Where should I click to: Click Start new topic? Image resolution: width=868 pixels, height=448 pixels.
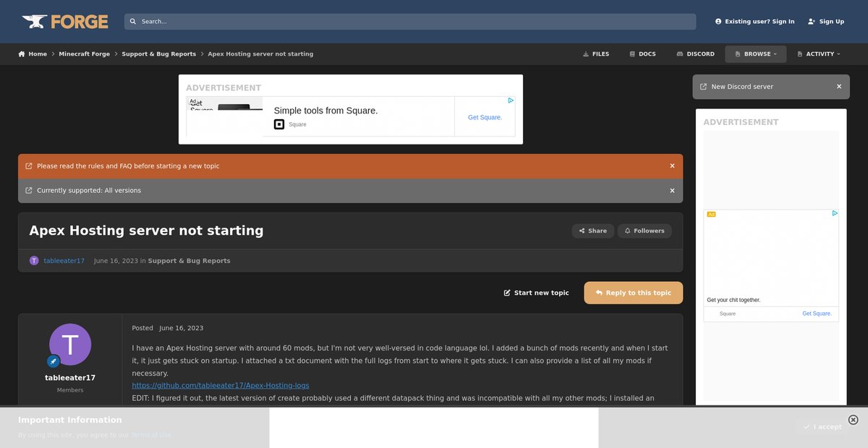[x=536, y=293]
